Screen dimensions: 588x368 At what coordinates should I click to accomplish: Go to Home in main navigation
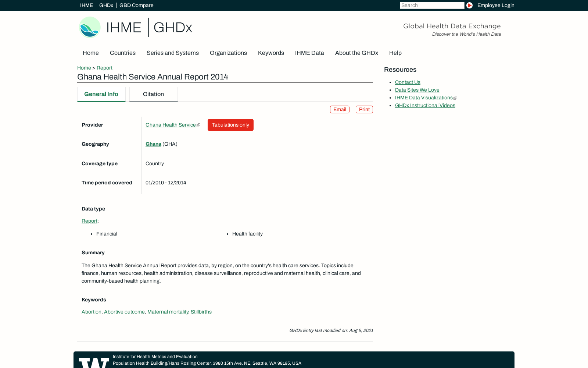click(x=91, y=53)
